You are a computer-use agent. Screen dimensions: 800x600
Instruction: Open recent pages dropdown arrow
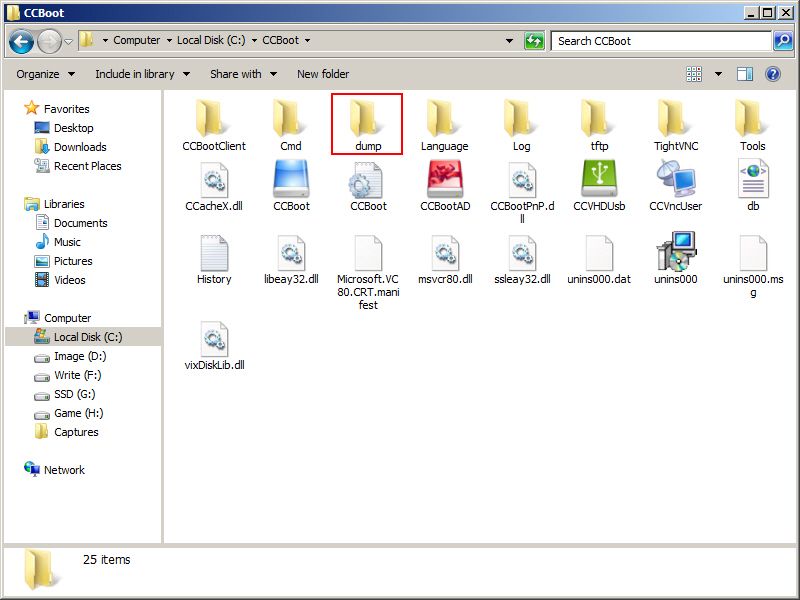click(x=68, y=41)
